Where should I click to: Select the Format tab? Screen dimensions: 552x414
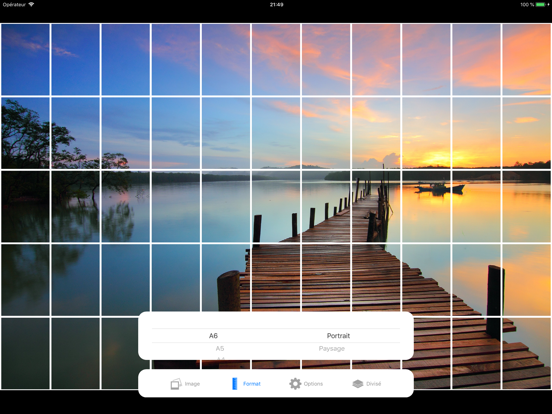(x=246, y=384)
